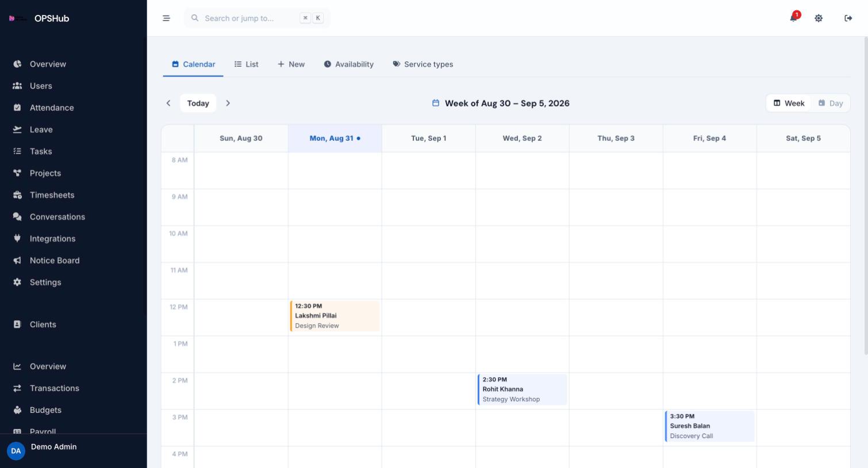Open Lakshmi Pillai Design Review appointment
Viewport: 868px width, 468px height.
(x=335, y=316)
